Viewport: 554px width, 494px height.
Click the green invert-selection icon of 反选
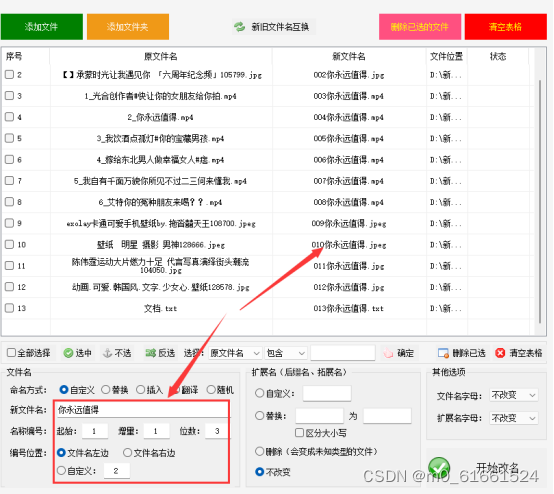(x=151, y=353)
